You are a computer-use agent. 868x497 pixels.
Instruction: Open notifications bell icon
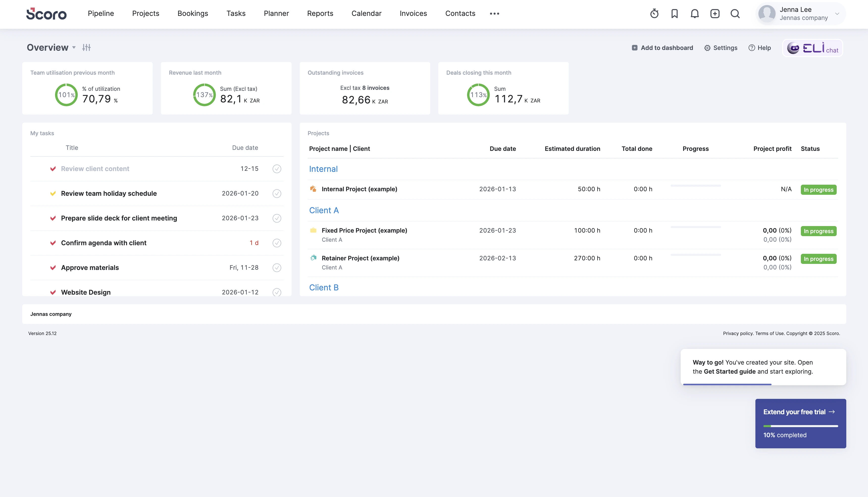click(x=695, y=14)
